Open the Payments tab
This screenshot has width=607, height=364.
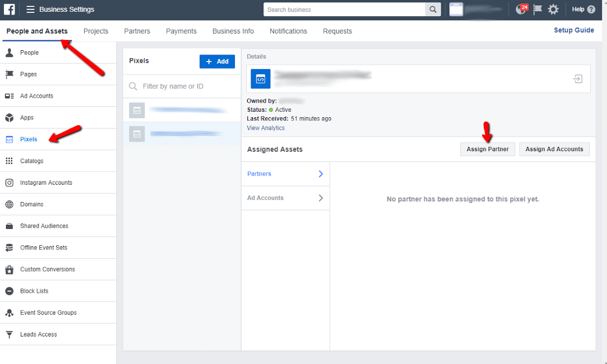point(181,31)
